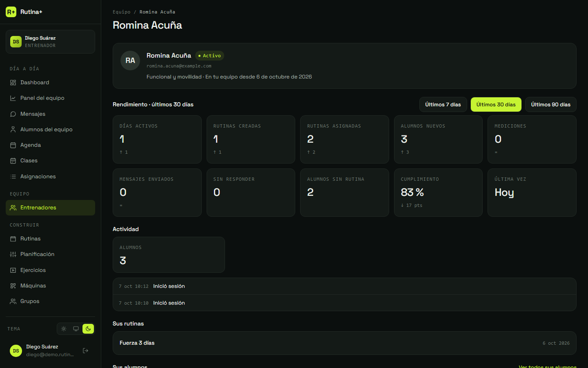Open the Fuerza 3 días routine

[345, 343]
